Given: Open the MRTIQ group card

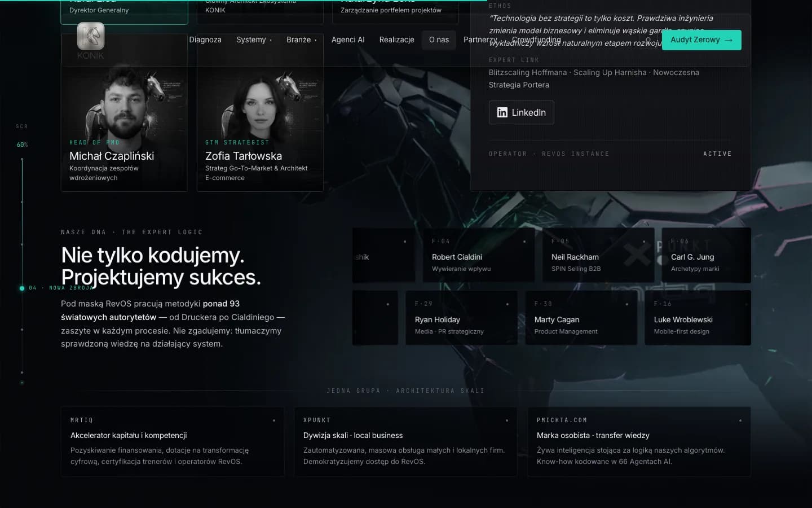Looking at the screenshot, I should [173, 442].
